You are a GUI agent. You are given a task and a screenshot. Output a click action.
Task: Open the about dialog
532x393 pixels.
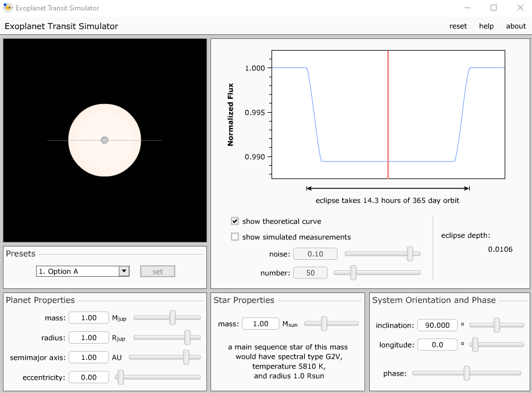(516, 26)
